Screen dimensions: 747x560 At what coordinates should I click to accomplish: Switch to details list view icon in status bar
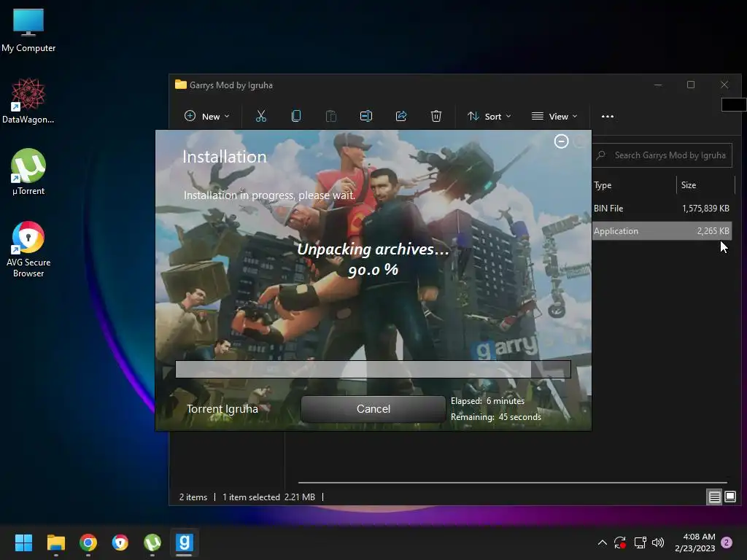pos(715,497)
